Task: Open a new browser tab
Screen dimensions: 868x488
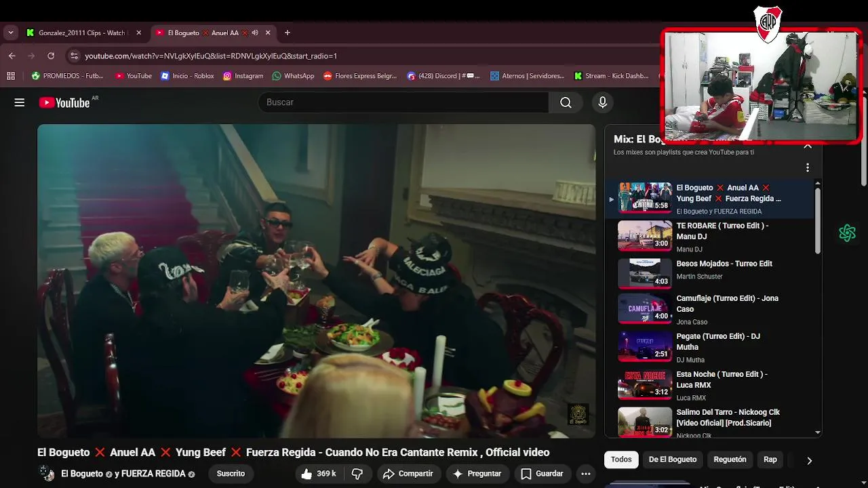Action: click(288, 33)
